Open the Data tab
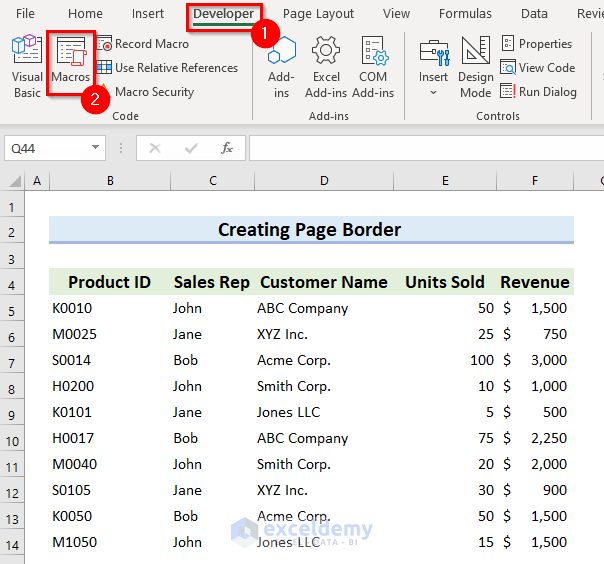 534,14
